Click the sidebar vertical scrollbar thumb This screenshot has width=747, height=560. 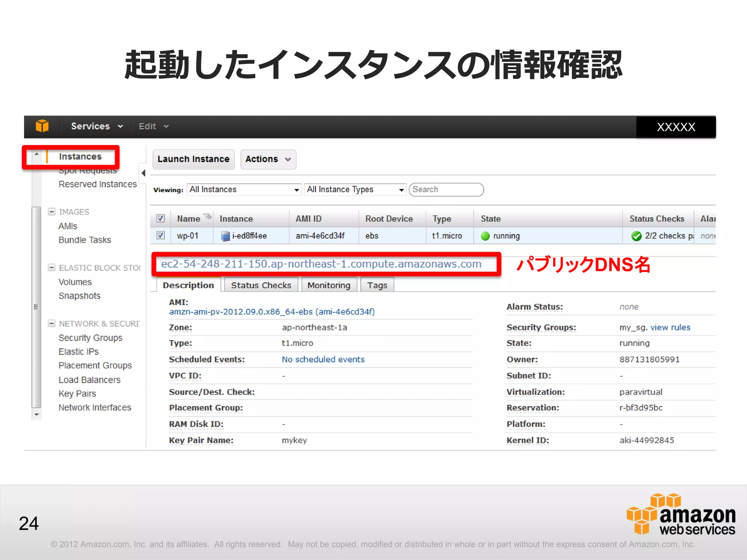[x=36, y=307]
